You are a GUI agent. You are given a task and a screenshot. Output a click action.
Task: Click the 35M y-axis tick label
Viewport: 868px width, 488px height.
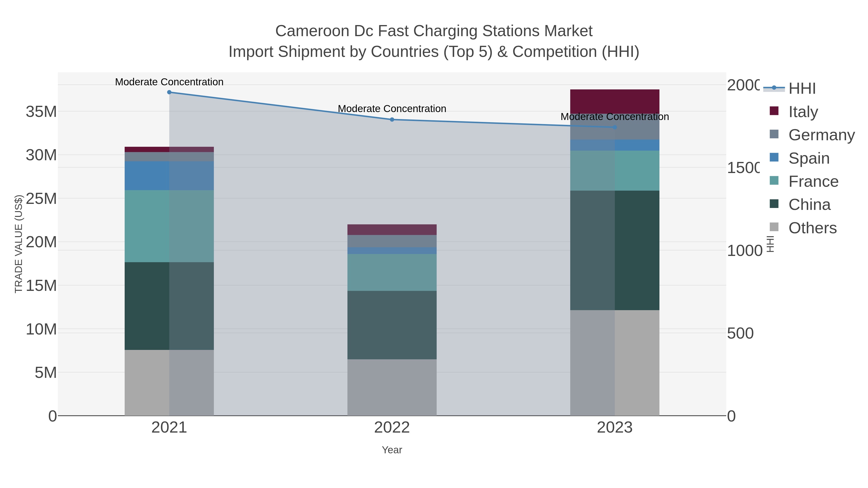coord(41,112)
